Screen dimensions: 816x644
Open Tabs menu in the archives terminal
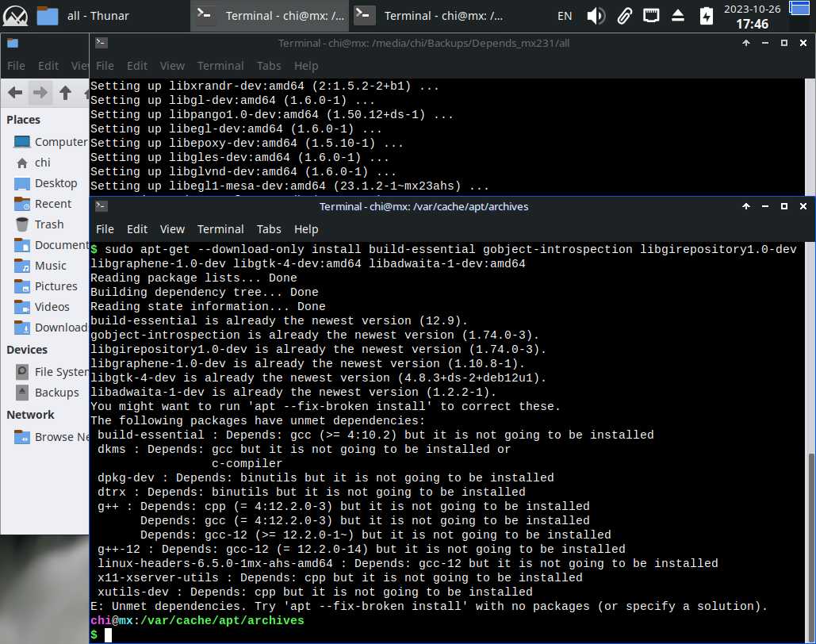point(269,229)
